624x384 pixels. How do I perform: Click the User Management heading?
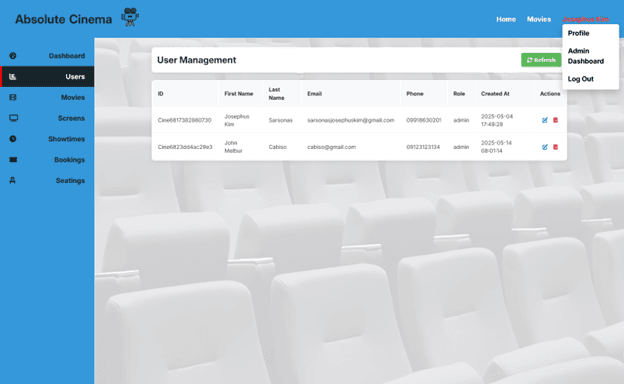click(197, 60)
